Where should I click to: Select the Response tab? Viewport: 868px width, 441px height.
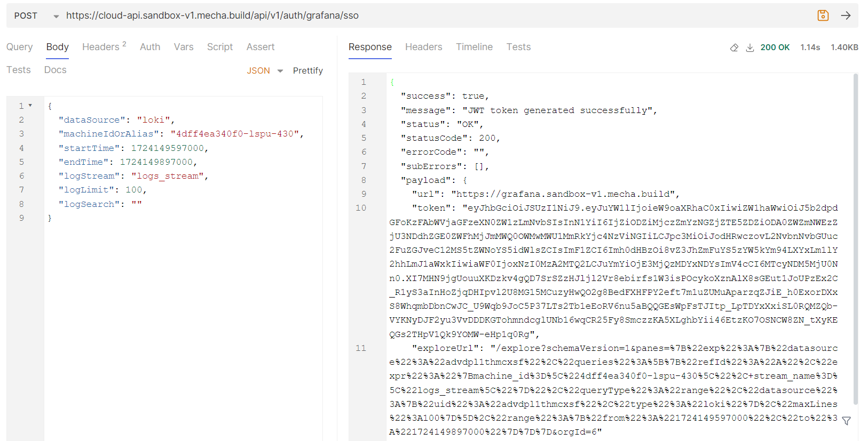(x=370, y=47)
